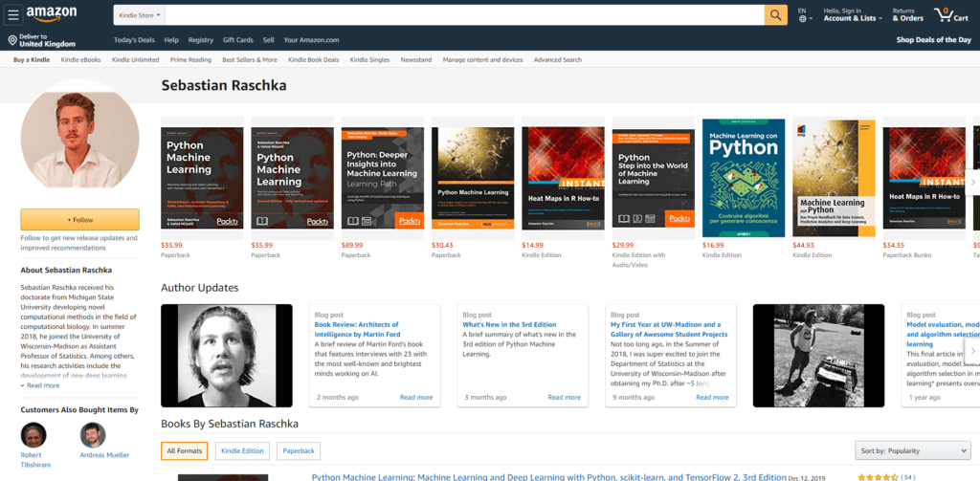
Task: Open Python Machine Learning 3rd Edition title link
Action: (548, 477)
